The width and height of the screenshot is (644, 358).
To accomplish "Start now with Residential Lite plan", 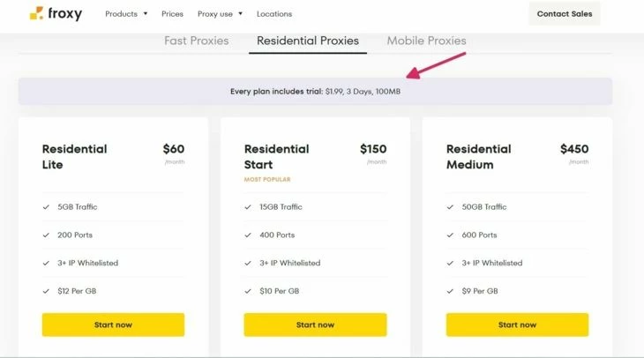I will coord(113,324).
